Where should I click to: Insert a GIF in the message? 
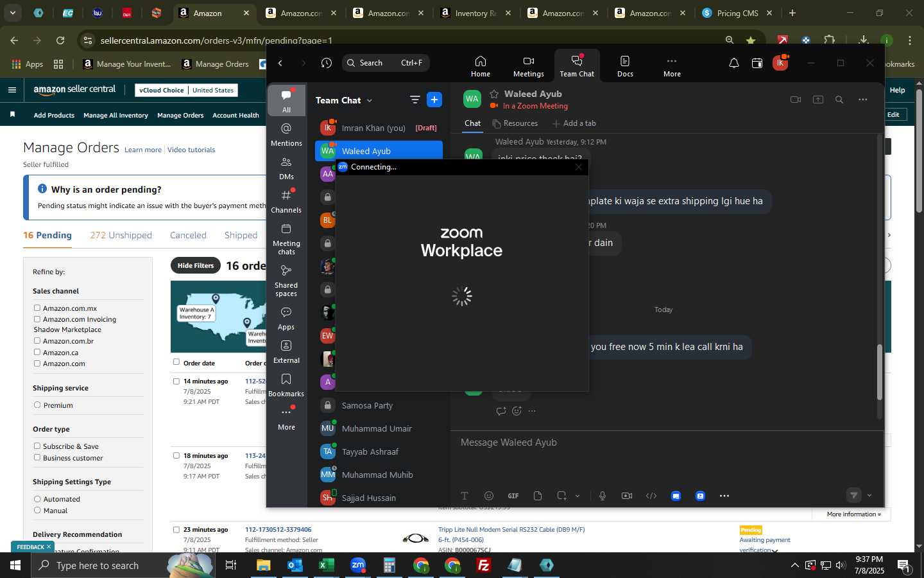pos(513,496)
